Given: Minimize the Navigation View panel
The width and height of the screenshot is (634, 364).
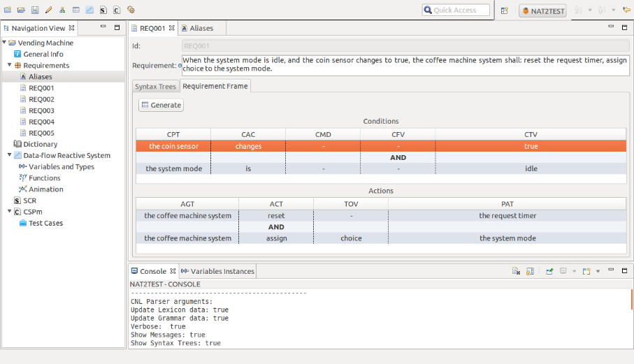Looking at the screenshot, I should click(103, 27).
